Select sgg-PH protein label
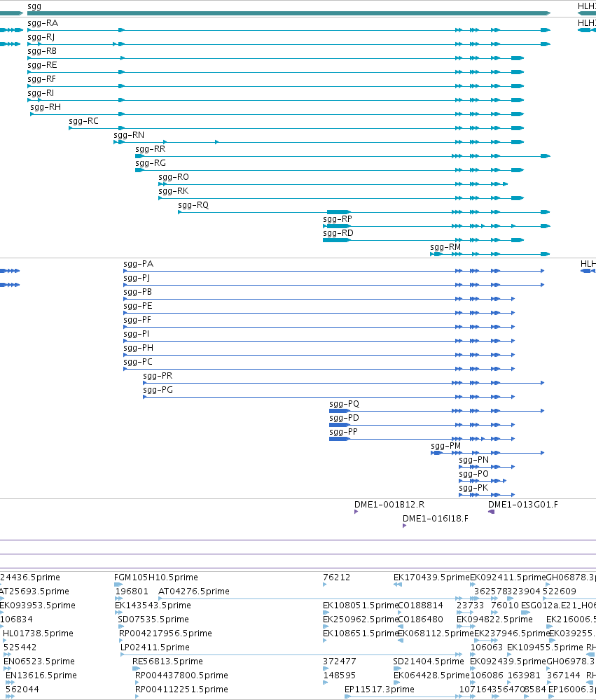Image resolution: width=596 pixels, height=700 pixels. click(x=138, y=348)
